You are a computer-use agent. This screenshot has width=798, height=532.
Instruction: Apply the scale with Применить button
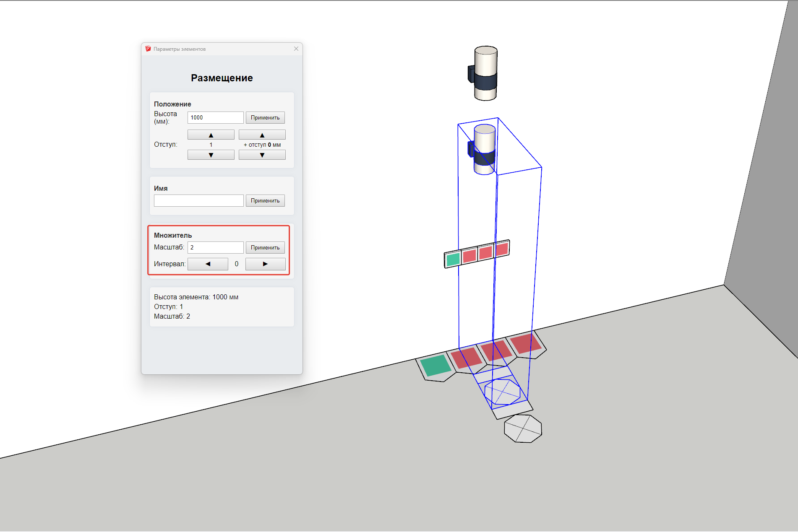(265, 248)
